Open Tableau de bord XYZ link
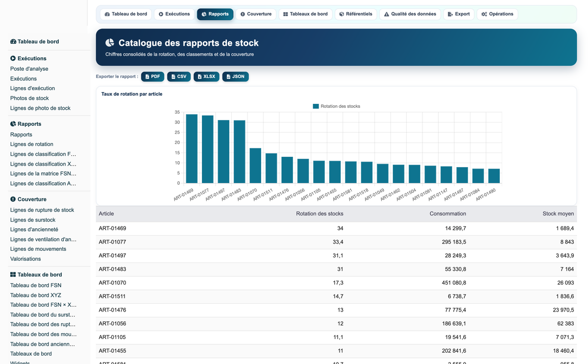The height and width of the screenshot is (364, 588). point(36,295)
